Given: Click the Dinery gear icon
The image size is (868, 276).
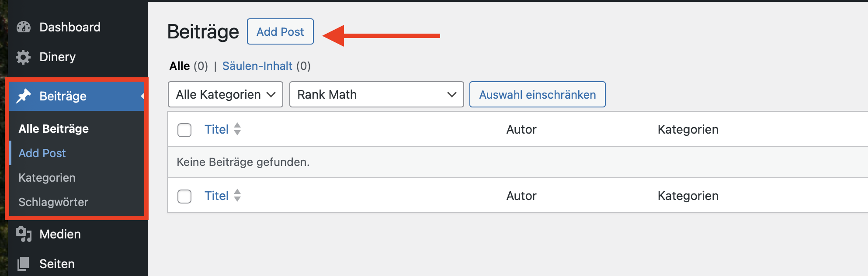Looking at the screenshot, I should coord(23,57).
